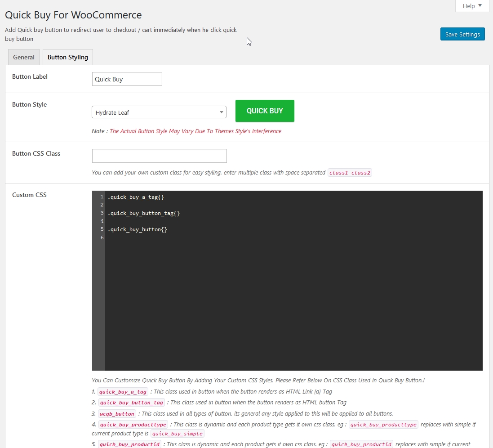Click the Button Label input field
The height and width of the screenshot is (448, 493).
[x=127, y=79]
